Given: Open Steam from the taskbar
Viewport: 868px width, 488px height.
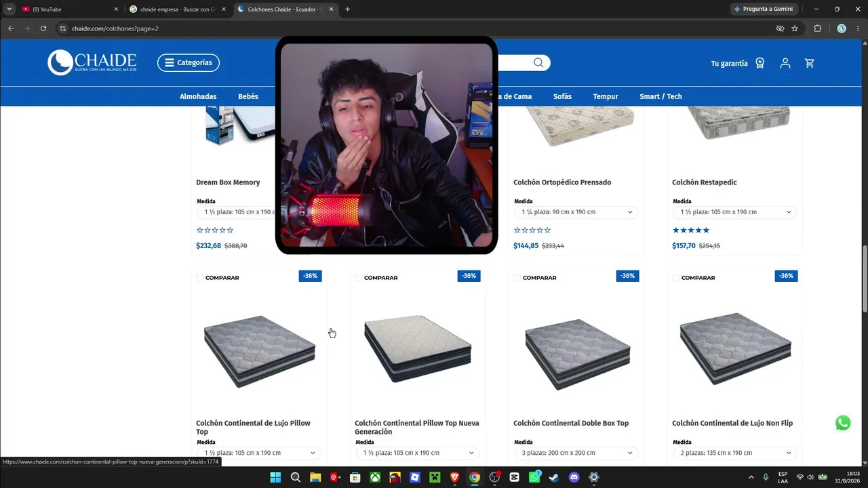Looking at the screenshot, I should coord(554,477).
